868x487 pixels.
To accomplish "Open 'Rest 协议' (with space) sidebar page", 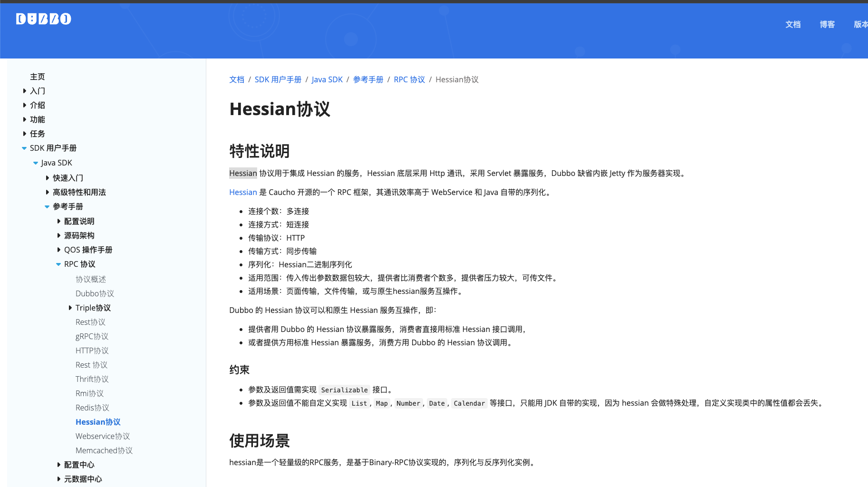I will pyautogui.click(x=91, y=365).
